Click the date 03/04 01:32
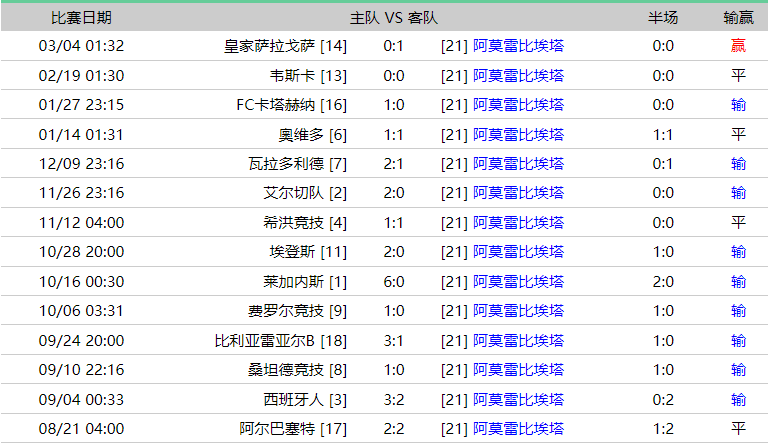The width and height of the screenshot is (768, 443). pyautogui.click(x=81, y=46)
